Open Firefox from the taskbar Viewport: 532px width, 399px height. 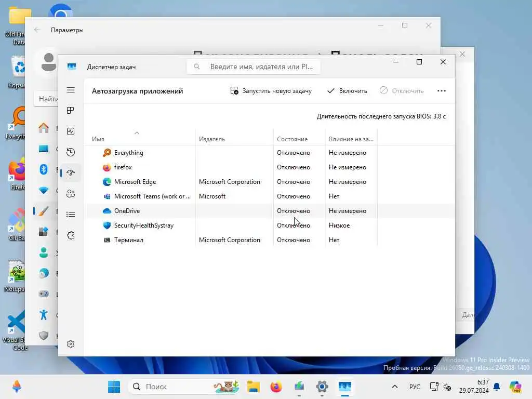[276, 387]
